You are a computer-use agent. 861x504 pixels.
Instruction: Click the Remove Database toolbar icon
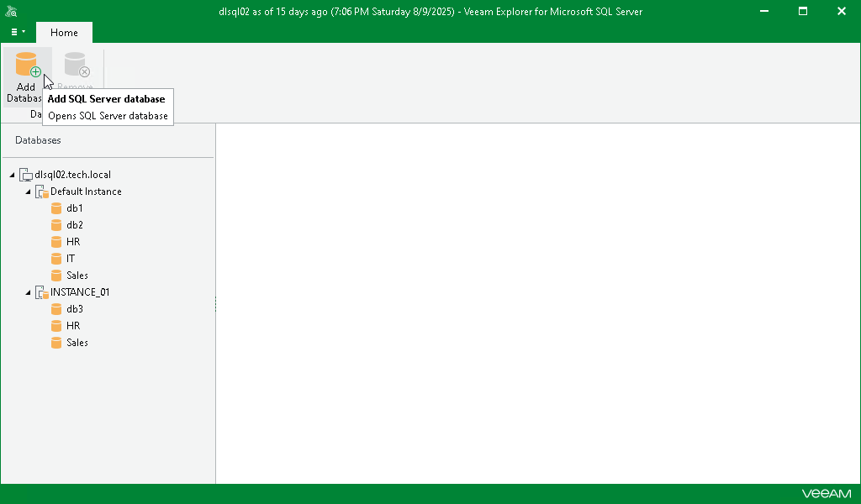tap(75, 66)
